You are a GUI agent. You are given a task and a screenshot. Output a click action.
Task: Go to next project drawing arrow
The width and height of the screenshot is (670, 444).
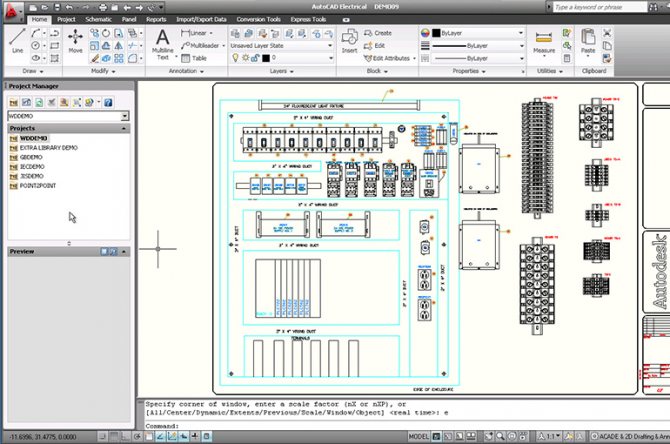[139, 7]
